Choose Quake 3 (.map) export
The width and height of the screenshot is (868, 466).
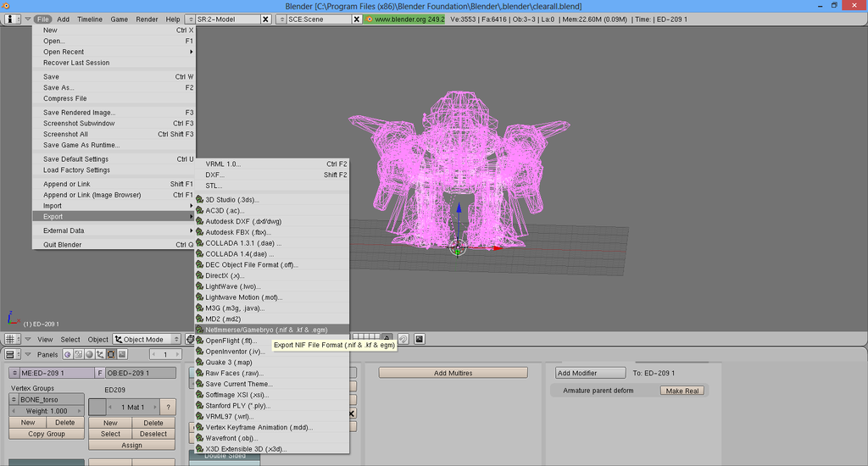point(272,363)
